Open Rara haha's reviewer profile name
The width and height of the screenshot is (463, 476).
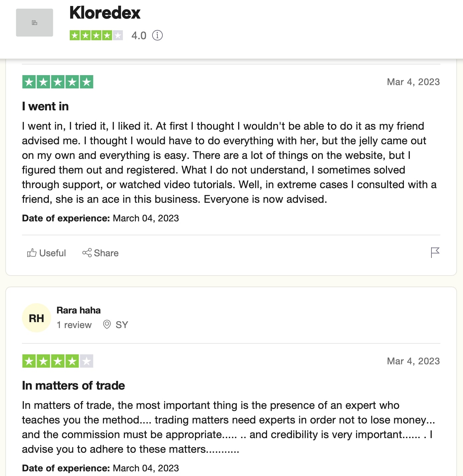tap(78, 310)
